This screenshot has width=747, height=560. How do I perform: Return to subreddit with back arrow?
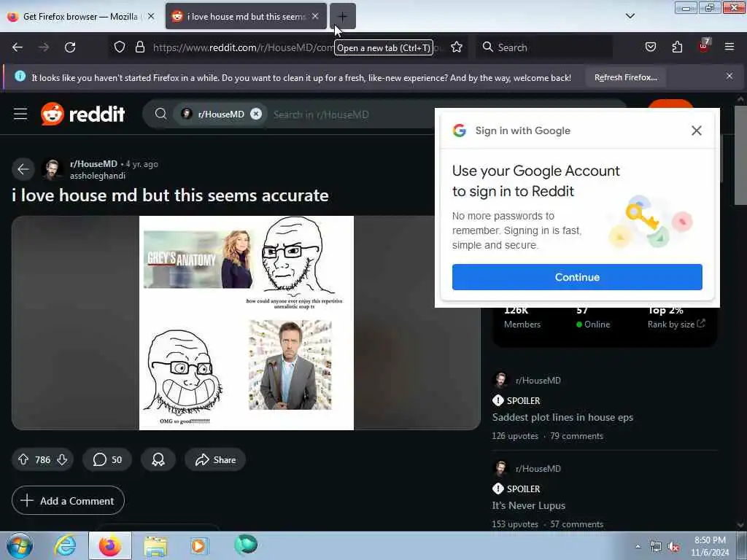[23, 169]
